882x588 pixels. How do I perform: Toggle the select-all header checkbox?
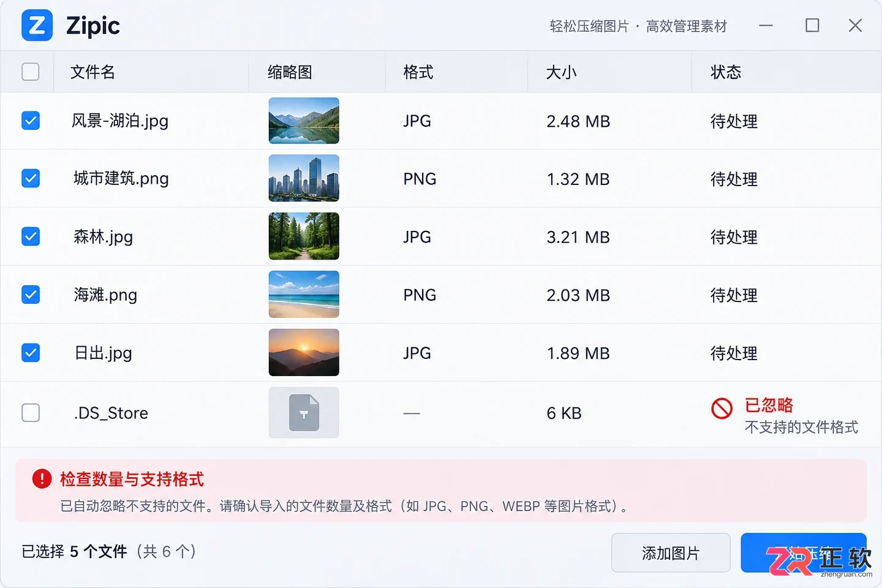point(31,72)
